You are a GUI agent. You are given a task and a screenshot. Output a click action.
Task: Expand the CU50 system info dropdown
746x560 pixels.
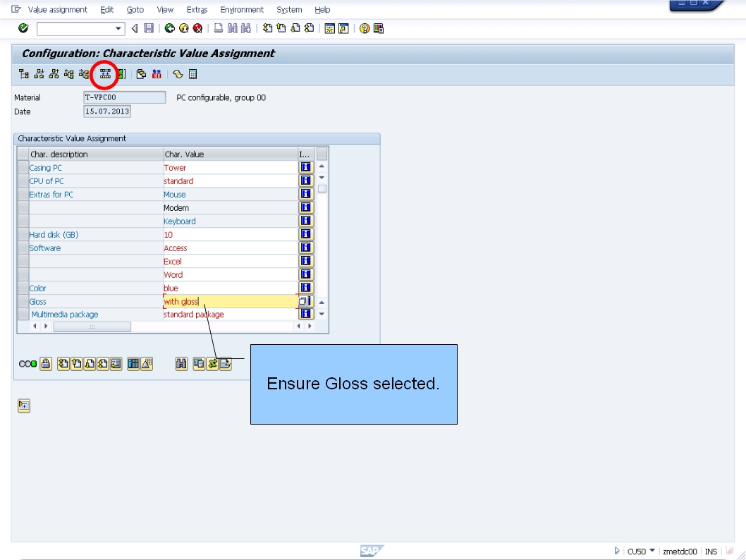tap(652, 551)
